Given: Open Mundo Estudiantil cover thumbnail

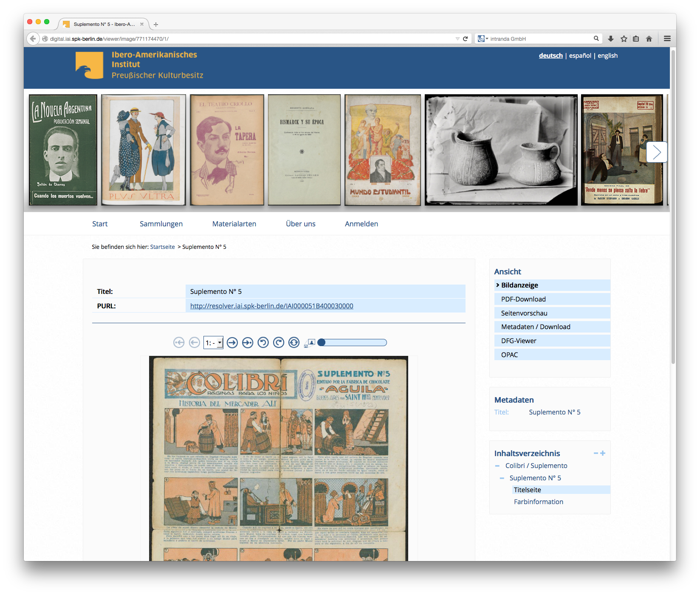Looking at the screenshot, I should [x=383, y=150].
